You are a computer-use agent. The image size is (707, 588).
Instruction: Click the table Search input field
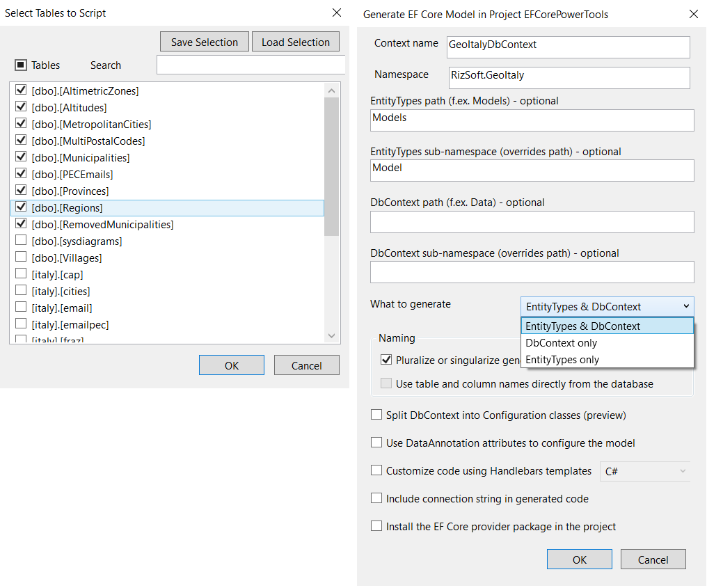(251, 65)
